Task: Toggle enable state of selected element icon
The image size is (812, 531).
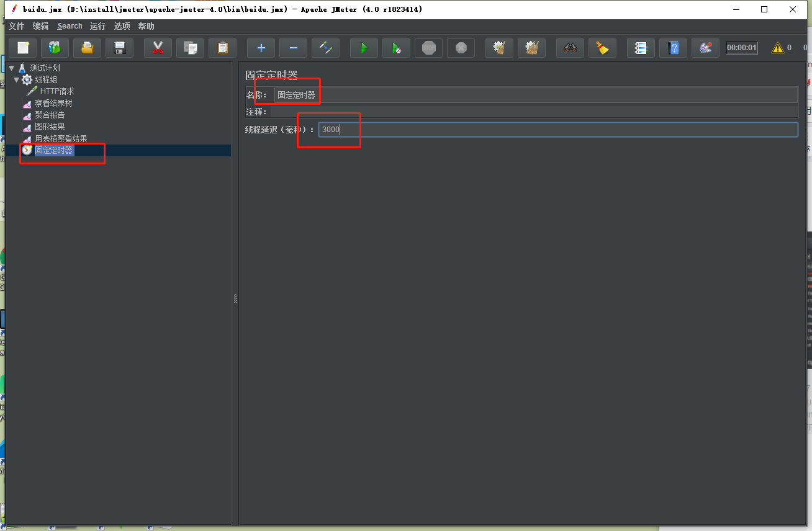Action: (325, 48)
